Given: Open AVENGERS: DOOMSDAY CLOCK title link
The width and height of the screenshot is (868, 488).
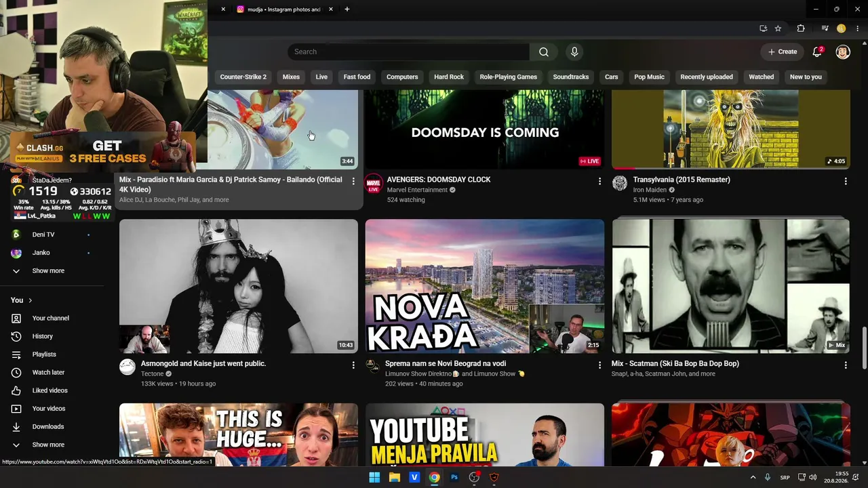Looking at the screenshot, I should (x=439, y=180).
